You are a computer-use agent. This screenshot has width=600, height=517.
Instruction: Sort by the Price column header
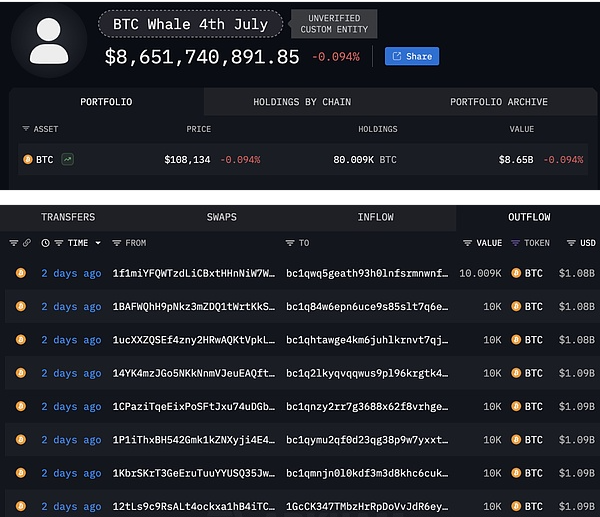[x=198, y=129]
